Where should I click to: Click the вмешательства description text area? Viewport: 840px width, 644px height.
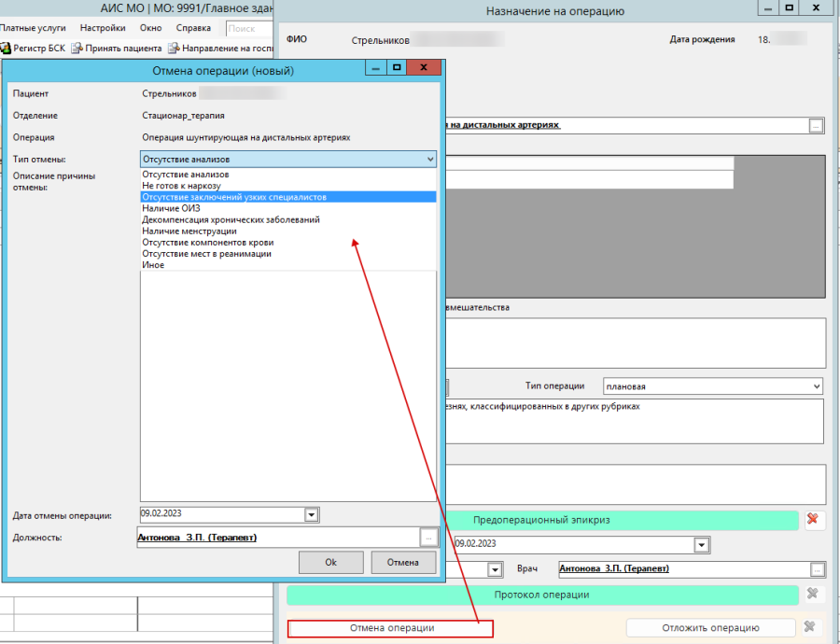pos(636,343)
